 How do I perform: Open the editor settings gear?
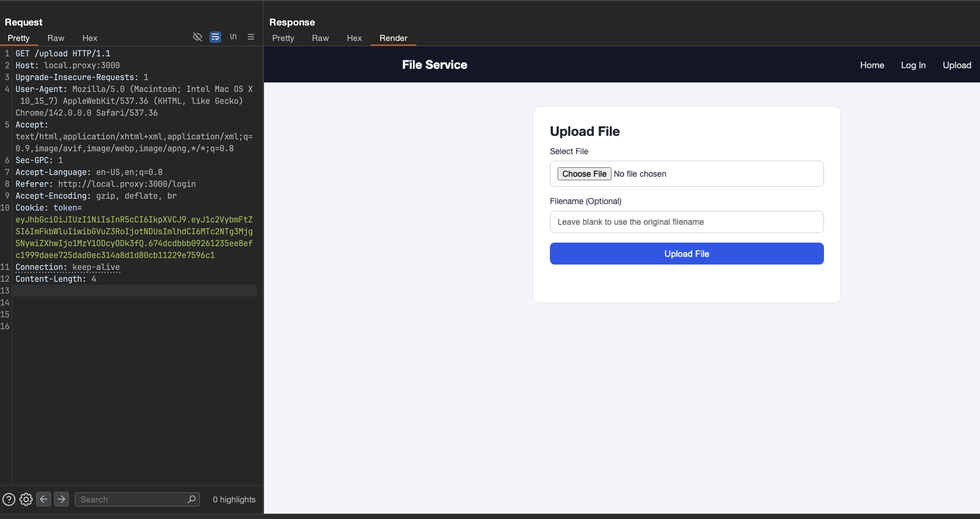pos(26,499)
